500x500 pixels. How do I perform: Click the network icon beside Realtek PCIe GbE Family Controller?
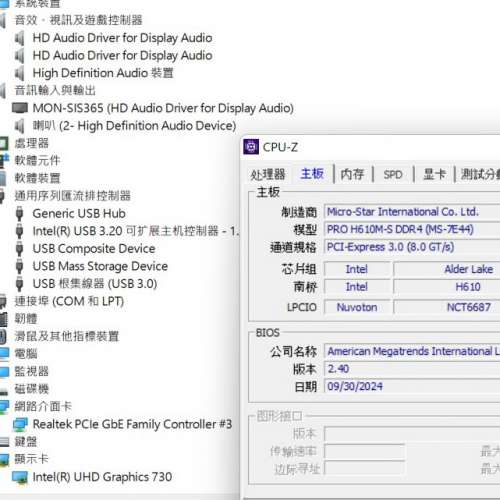(20, 424)
